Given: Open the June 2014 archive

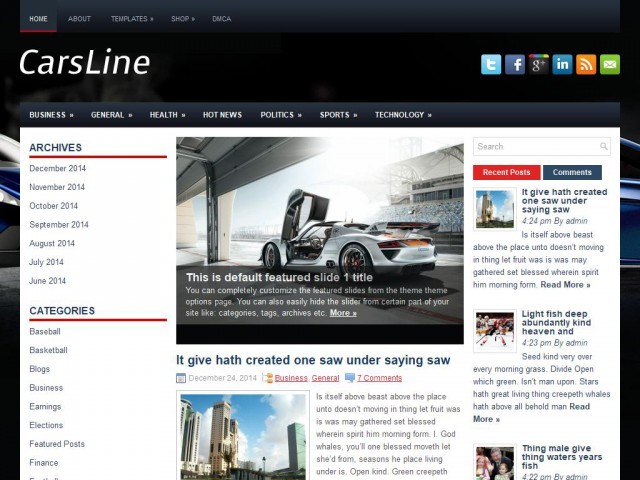Looking at the screenshot, I should point(47,281).
